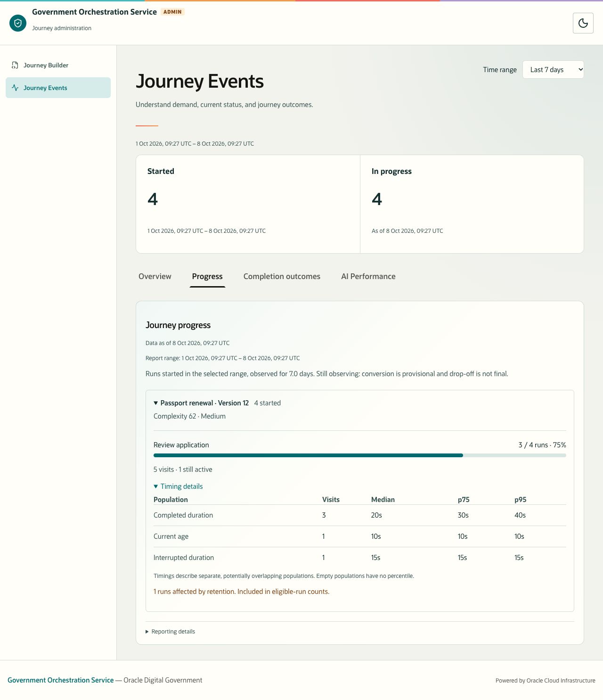Click the shield logo icon in header
603x700 pixels.
click(x=18, y=23)
